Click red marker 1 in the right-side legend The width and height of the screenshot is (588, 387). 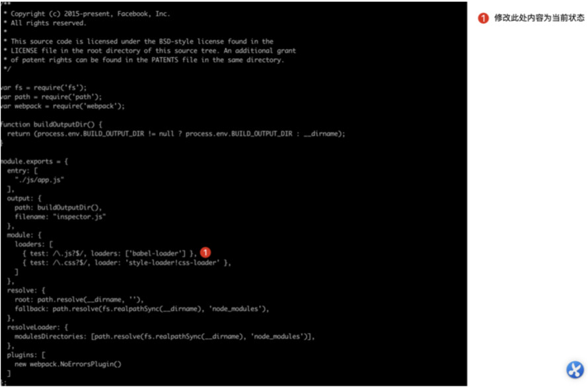point(483,18)
